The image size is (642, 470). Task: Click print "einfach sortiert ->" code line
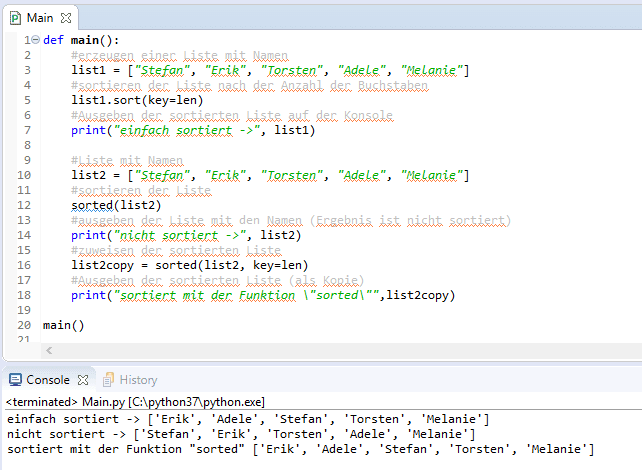pos(193,130)
